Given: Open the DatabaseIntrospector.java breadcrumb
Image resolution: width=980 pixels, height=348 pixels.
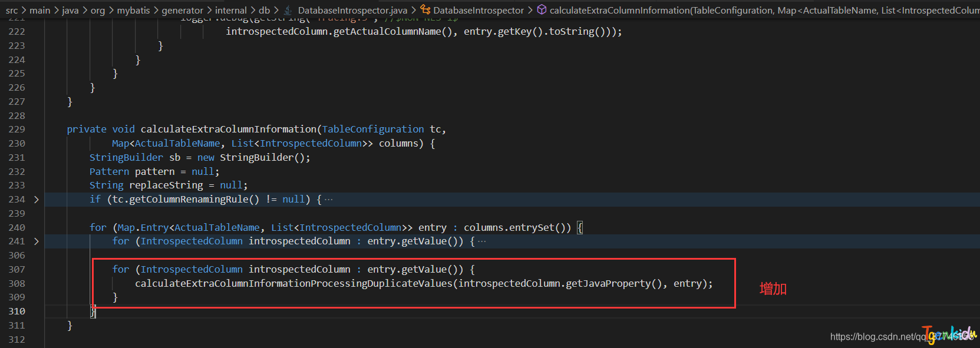Looking at the screenshot, I should tap(352, 10).
